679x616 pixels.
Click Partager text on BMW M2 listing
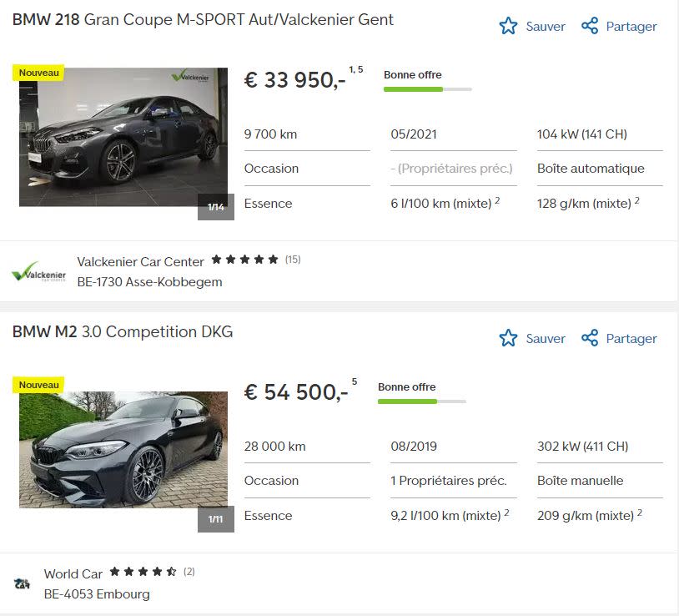click(631, 338)
